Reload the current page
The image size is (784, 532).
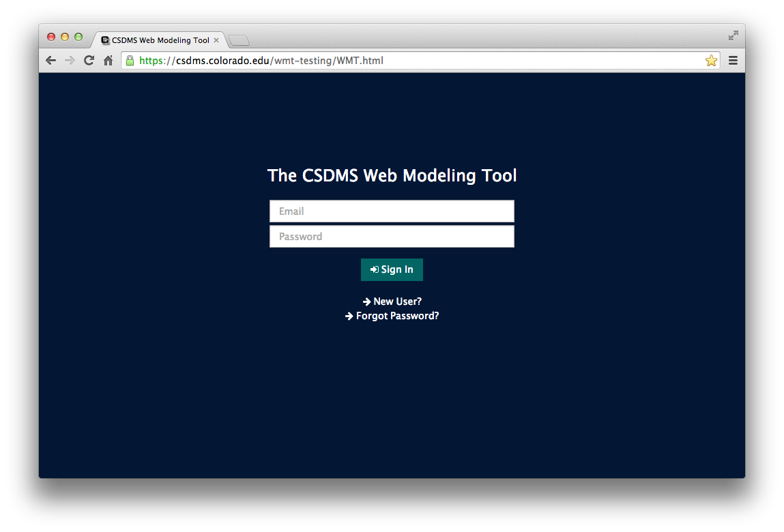[x=89, y=61]
